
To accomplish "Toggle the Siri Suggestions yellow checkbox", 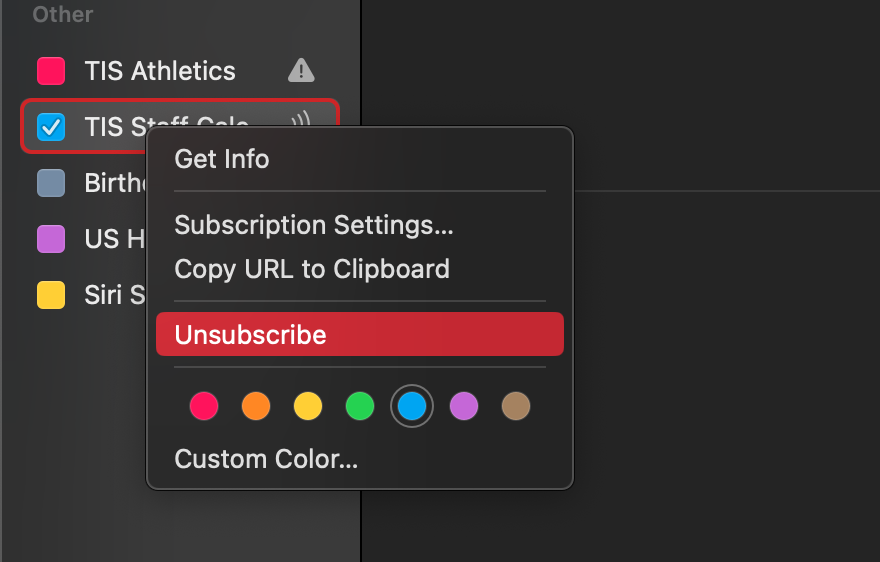I will (x=51, y=295).
